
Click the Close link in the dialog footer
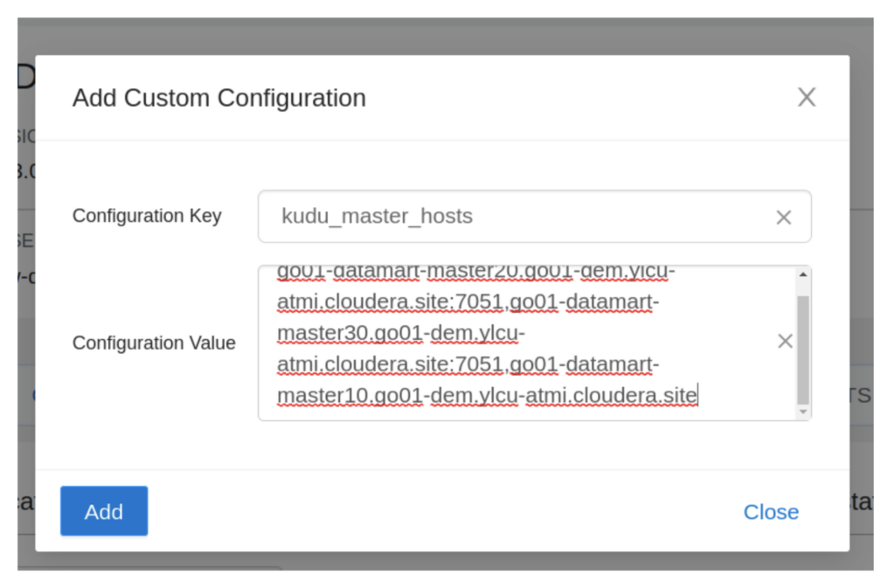click(771, 512)
